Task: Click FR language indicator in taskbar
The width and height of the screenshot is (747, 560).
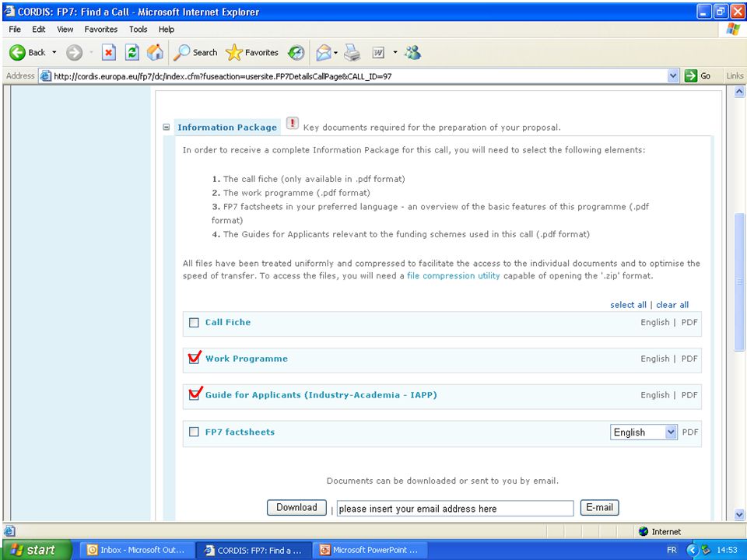Action: (672, 550)
